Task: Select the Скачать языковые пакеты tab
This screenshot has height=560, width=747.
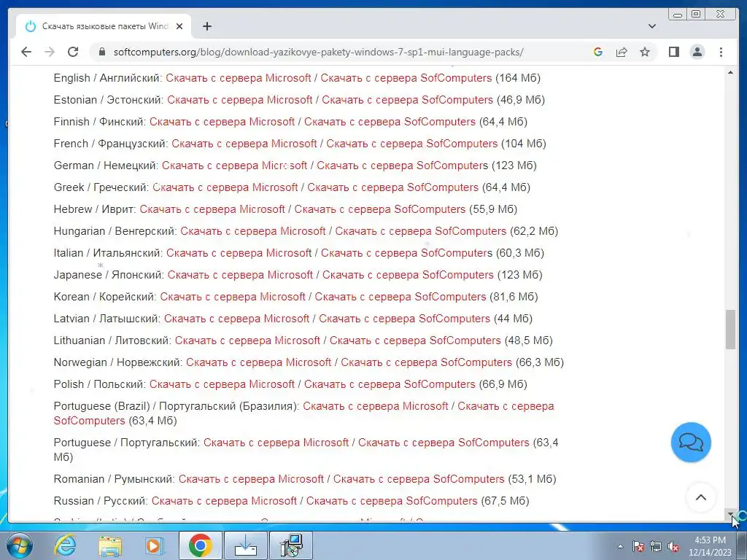Action: click(x=104, y=26)
